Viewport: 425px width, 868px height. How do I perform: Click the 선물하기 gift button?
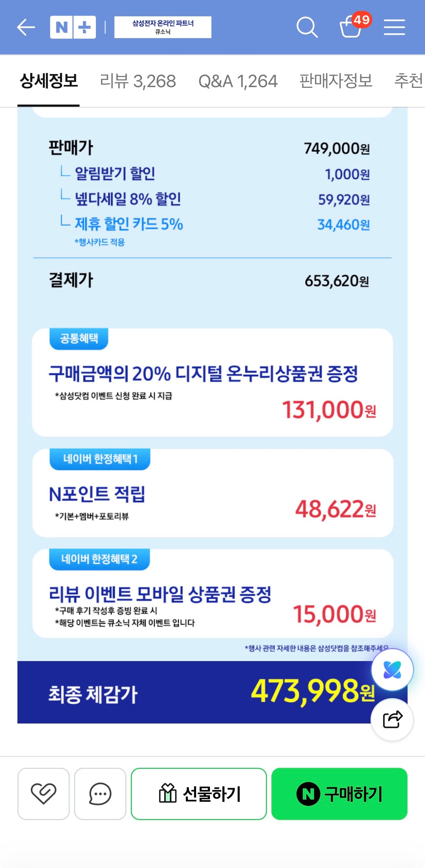tap(199, 794)
